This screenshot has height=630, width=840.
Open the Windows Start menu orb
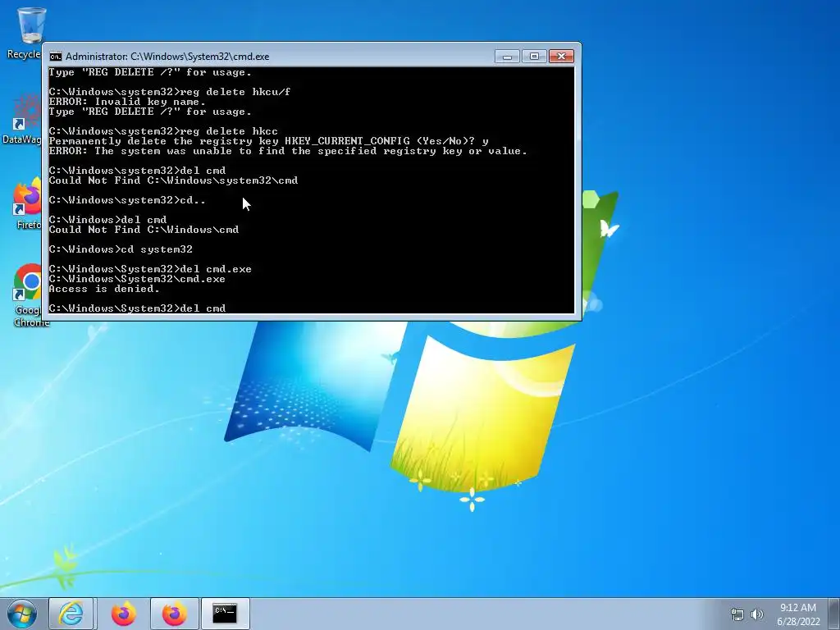point(22,614)
